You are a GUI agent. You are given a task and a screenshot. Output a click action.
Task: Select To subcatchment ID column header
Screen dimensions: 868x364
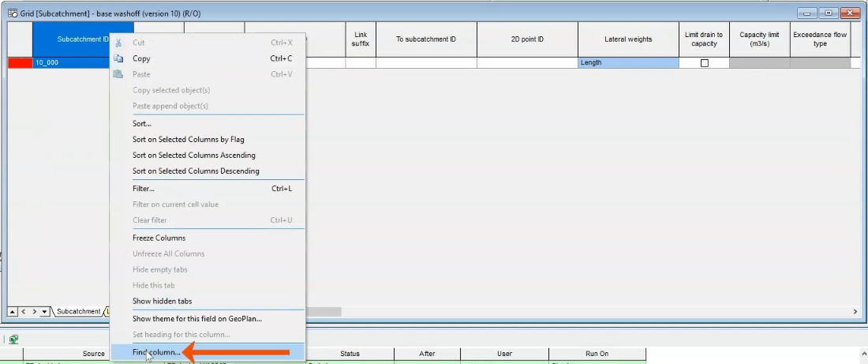click(426, 39)
